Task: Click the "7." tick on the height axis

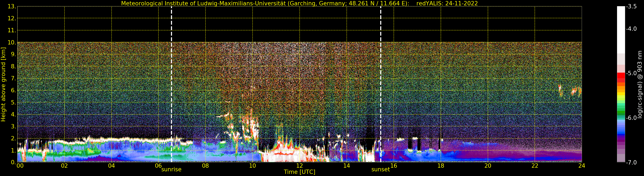Action: point(13,79)
